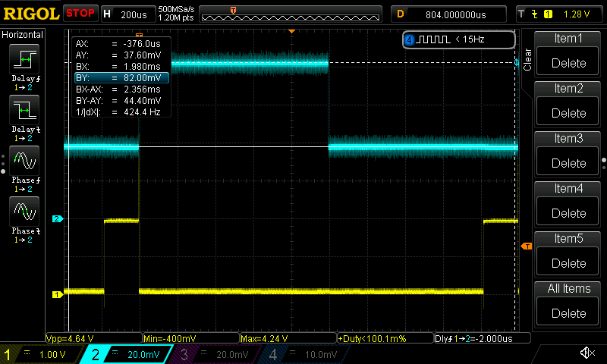Click the RIGOL logo
The width and height of the screenshot is (607, 364).
coord(31,14)
